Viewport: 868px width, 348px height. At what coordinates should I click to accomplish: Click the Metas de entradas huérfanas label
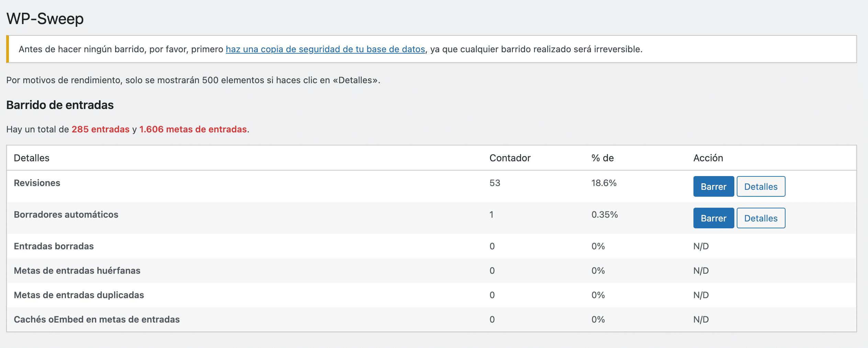pyautogui.click(x=77, y=271)
